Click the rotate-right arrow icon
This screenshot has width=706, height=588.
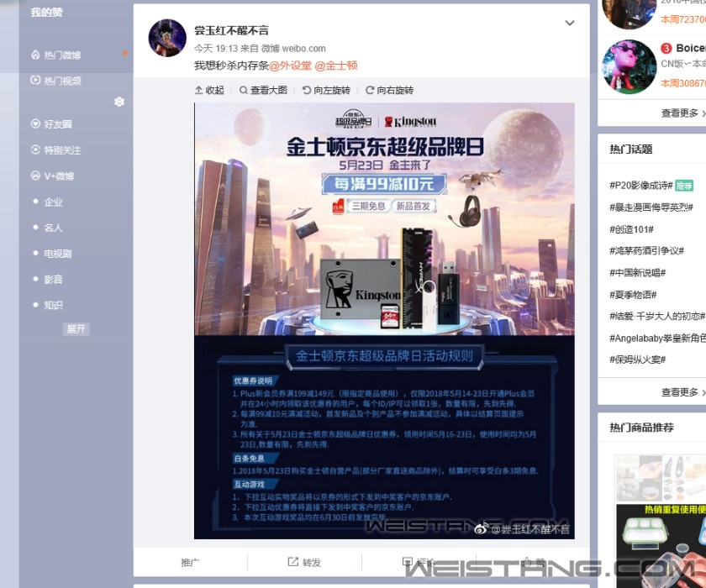click(x=370, y=90)
